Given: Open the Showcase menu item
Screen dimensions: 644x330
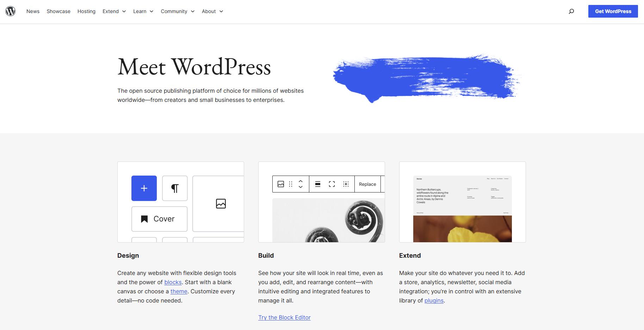Looking at the screenshot, I should point(58,11).
